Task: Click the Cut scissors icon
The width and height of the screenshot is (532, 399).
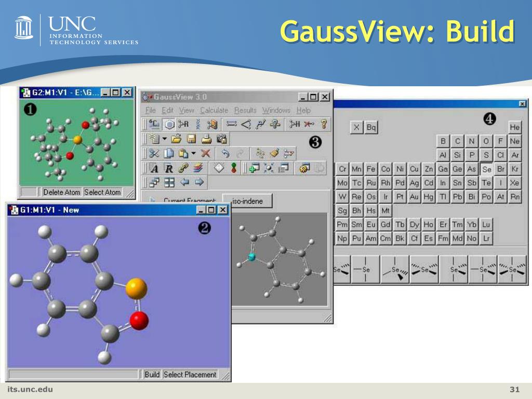Action: (154, 153)
